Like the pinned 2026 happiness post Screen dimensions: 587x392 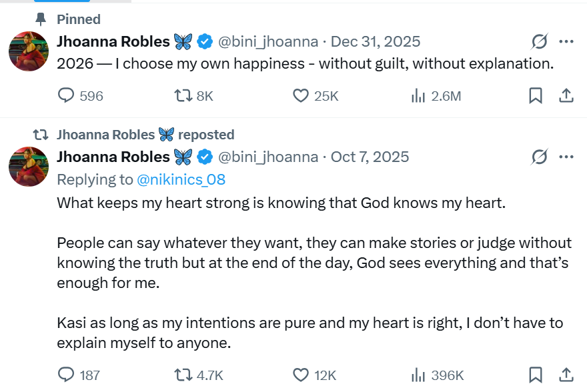click(302, 96)
